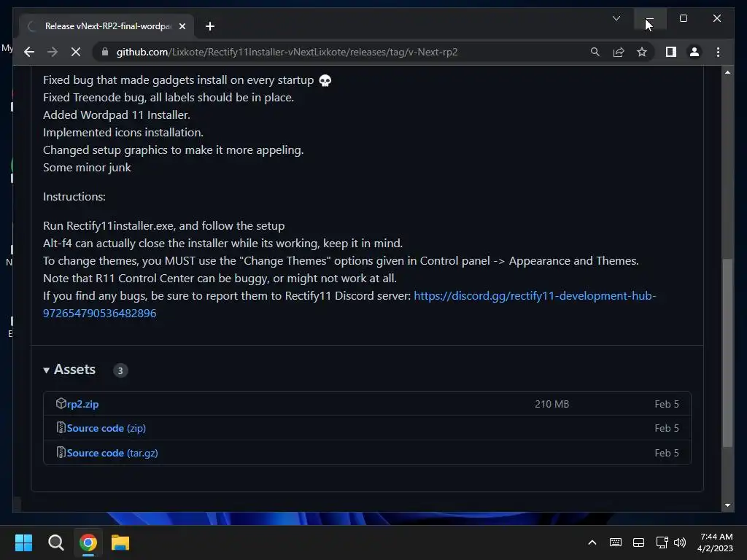Click the Assets count badge 3
The image size is (747, 560).
pos(120,370)
